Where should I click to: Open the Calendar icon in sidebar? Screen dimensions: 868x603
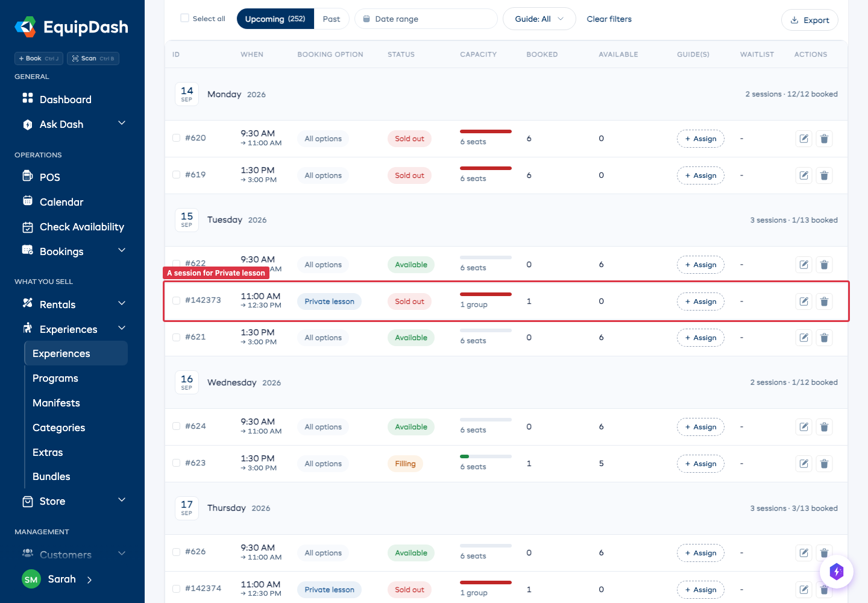(28, 201)
